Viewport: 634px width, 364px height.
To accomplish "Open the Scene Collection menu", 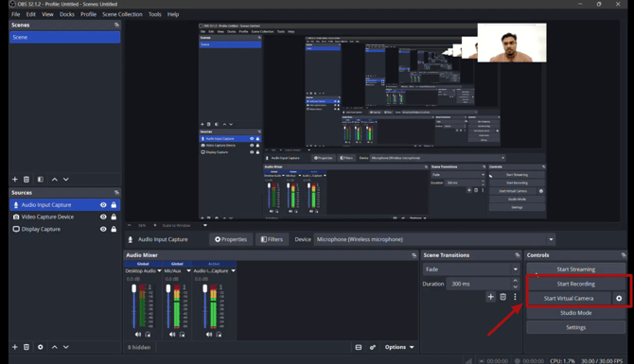I will 122,14.
